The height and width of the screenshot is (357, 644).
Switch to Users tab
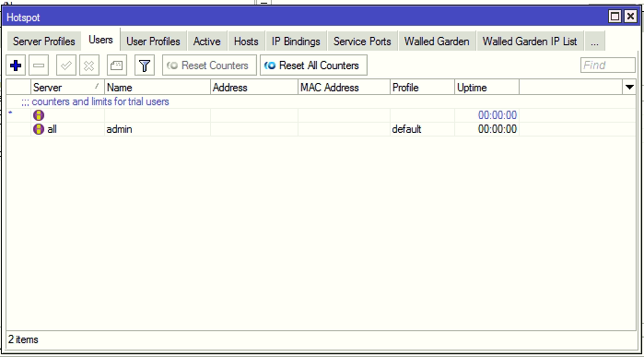(100, 40)
